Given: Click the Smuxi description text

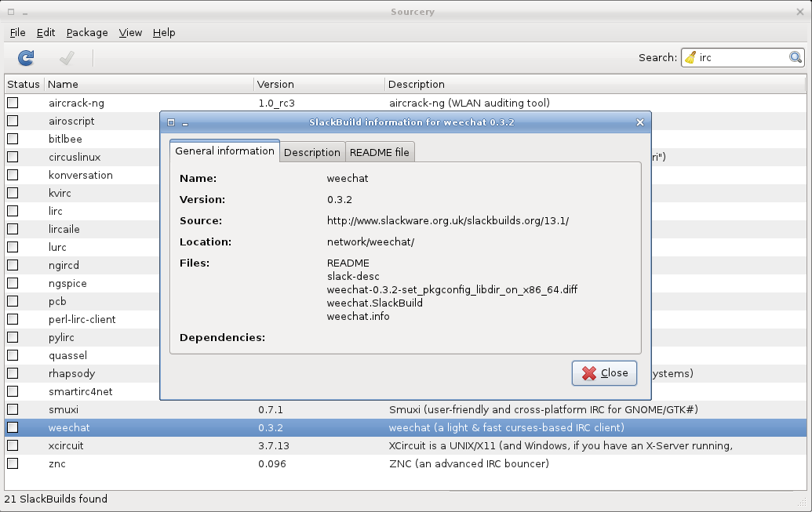Looking at the screenshot, I should (544, 410).
